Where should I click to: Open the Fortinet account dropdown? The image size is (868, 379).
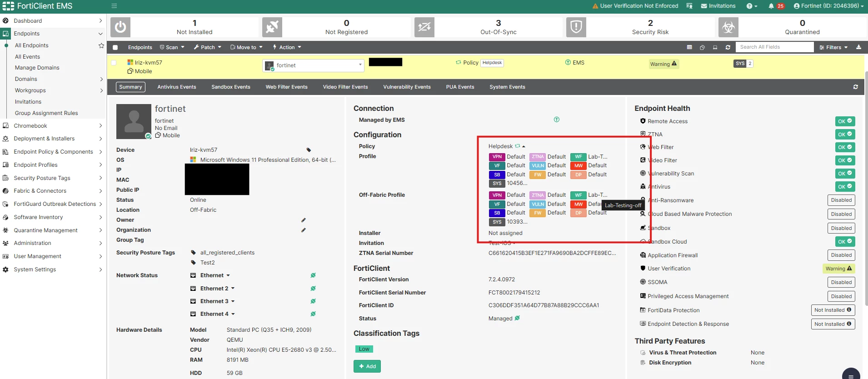point(828,6)
